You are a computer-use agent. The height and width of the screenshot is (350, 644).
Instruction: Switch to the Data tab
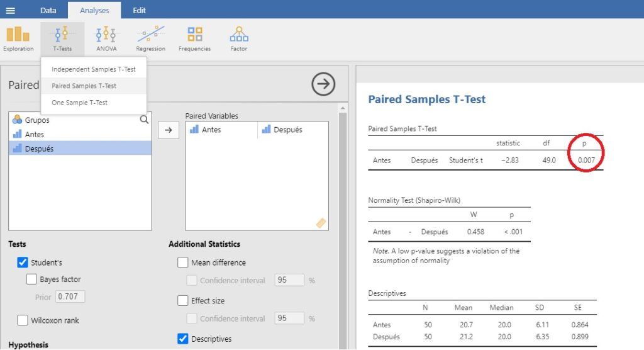tap(48, 10)
